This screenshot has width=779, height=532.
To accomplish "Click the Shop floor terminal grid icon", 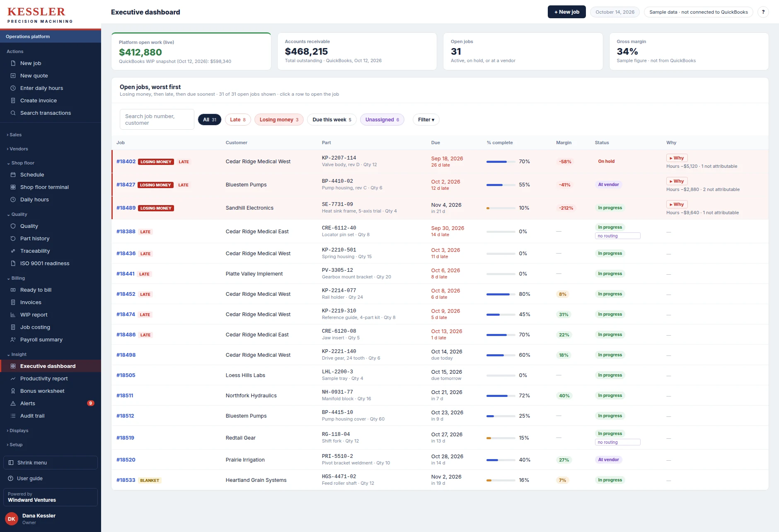I will coord(13,187).
